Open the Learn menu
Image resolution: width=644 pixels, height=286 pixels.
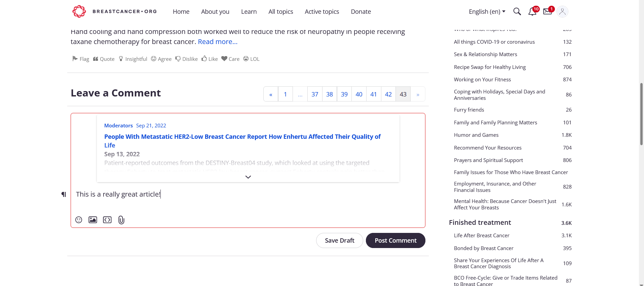tap(249, 12)
